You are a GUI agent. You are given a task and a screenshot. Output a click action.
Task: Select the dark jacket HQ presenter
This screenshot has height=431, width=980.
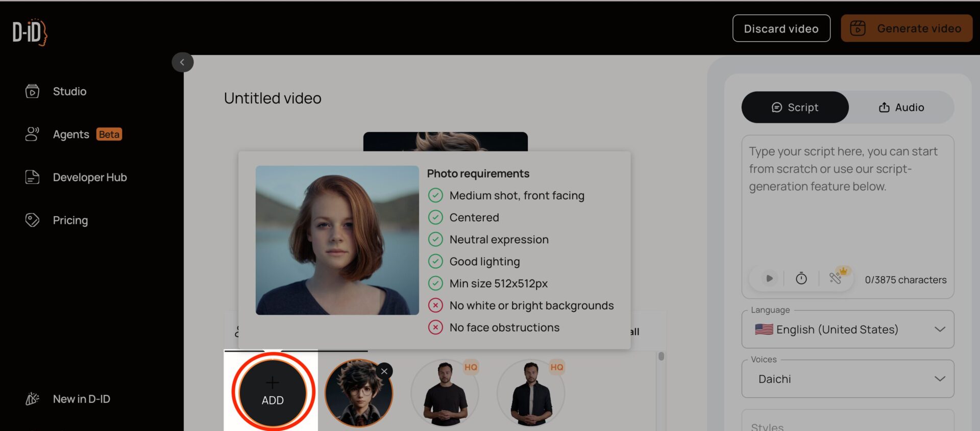tap(531, 394)
